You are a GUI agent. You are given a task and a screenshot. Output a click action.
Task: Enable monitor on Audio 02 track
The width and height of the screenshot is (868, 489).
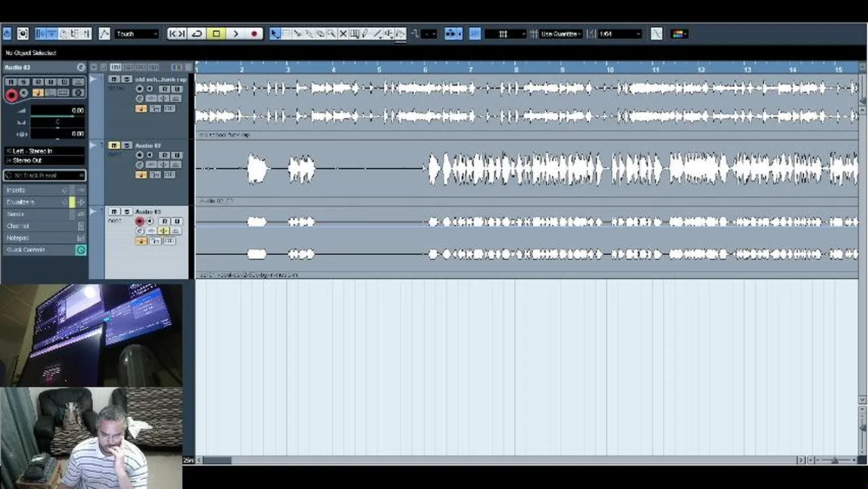(x=149, y=155)
